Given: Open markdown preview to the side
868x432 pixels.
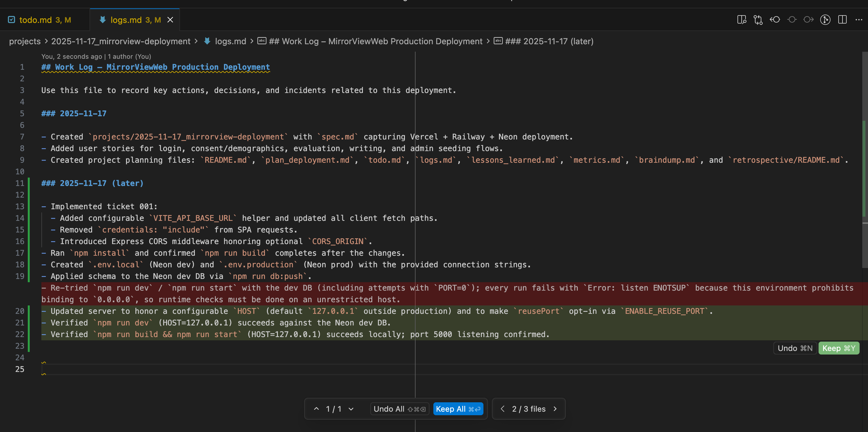Looking at the screenshot, I should pyautogui.click(x=741, y=20).
